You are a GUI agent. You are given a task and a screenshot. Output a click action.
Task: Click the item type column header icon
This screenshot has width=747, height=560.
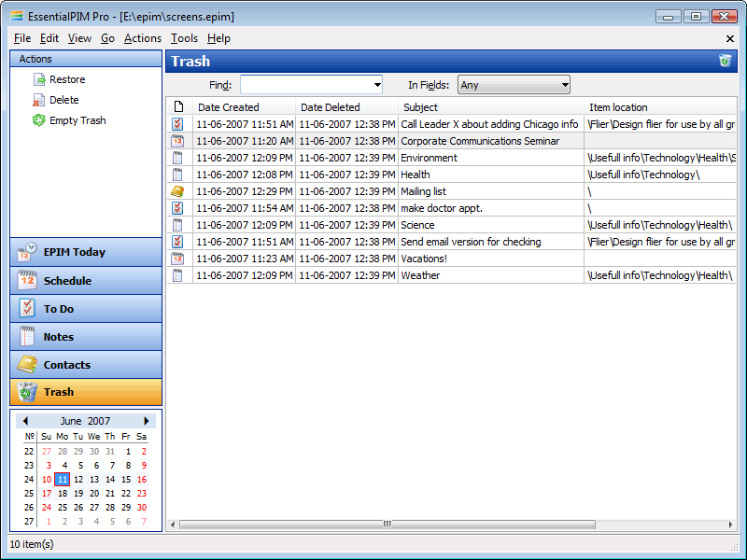point(178,106)
